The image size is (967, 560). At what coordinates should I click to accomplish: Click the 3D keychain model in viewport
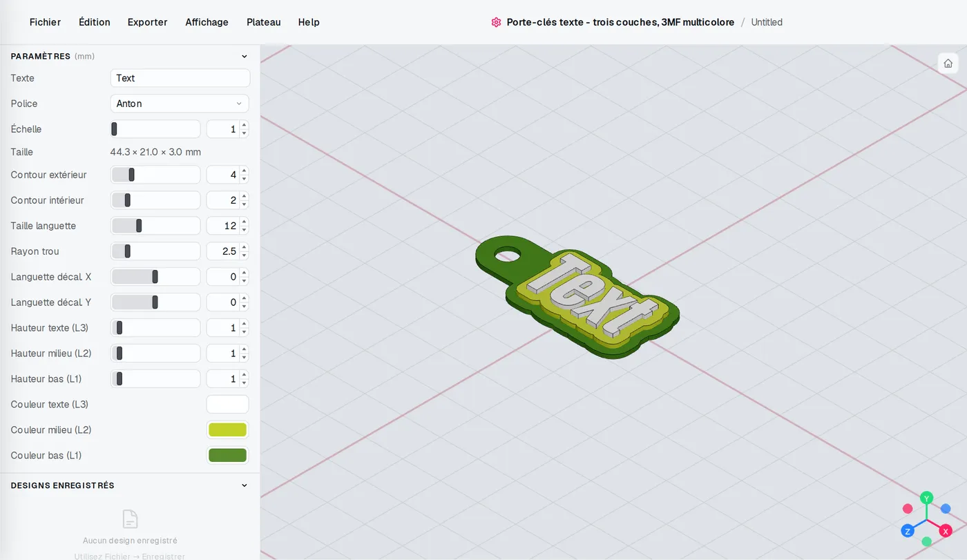(577, 298)
